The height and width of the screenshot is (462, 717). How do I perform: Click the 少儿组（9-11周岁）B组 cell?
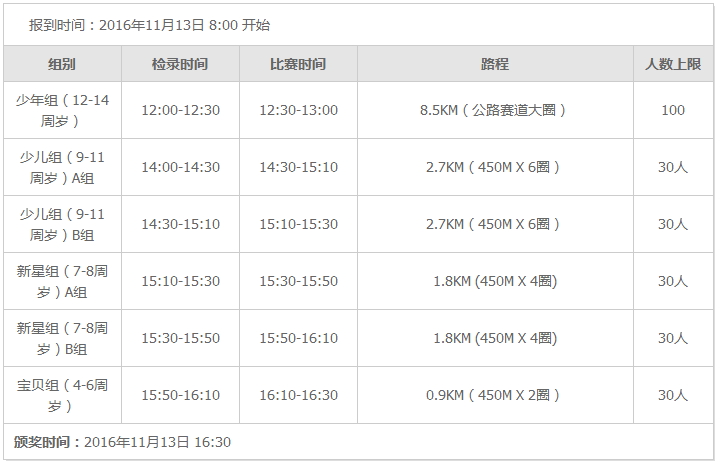click(x=62, y=224)
